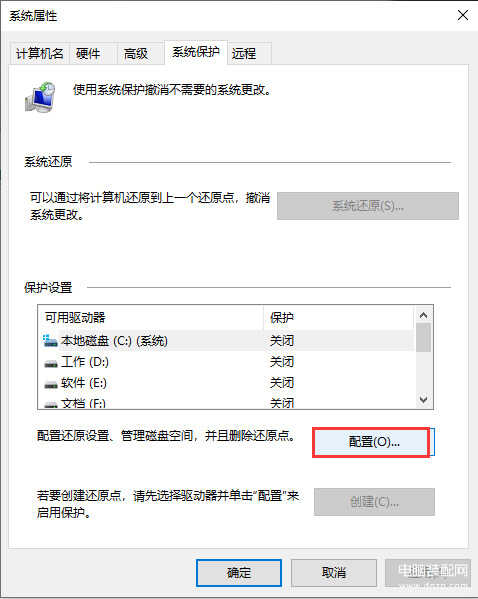
Task: Close the 系统属性 dialog window
Action: tap(463, 16)
